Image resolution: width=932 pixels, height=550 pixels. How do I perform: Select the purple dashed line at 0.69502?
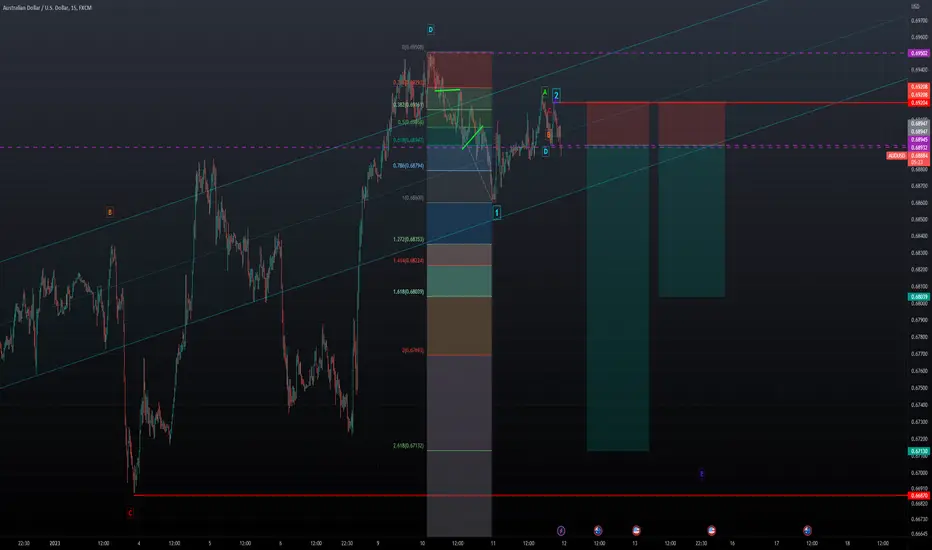tap(667, 53)
